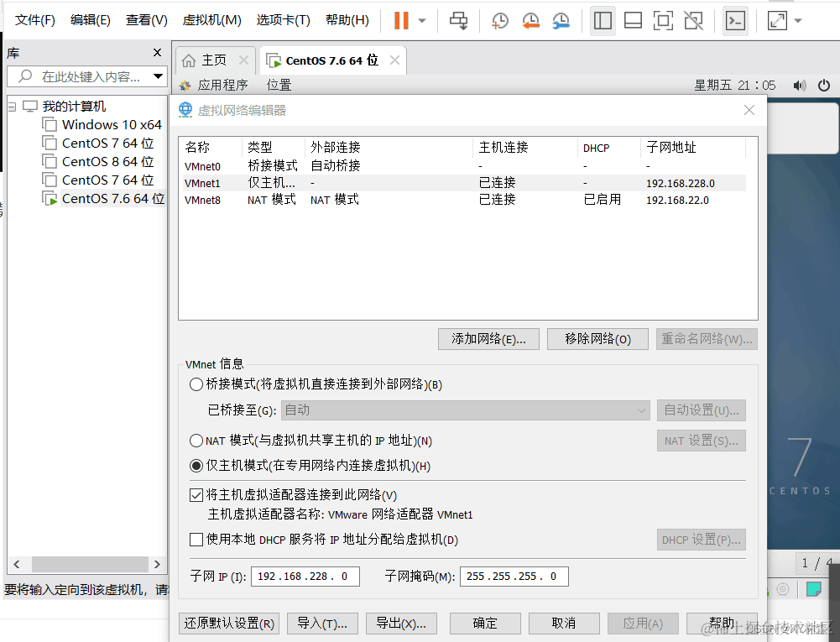Image resolution: width=840 pixels, height=642 pixels.
Task: Select Windows 10 x64 in library
Action: coord(112,125)
